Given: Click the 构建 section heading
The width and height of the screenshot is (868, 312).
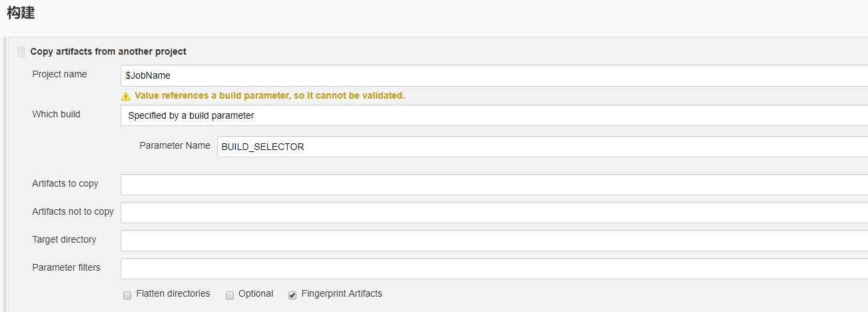Looking at the screenshot, I should (x=21, y=13).
